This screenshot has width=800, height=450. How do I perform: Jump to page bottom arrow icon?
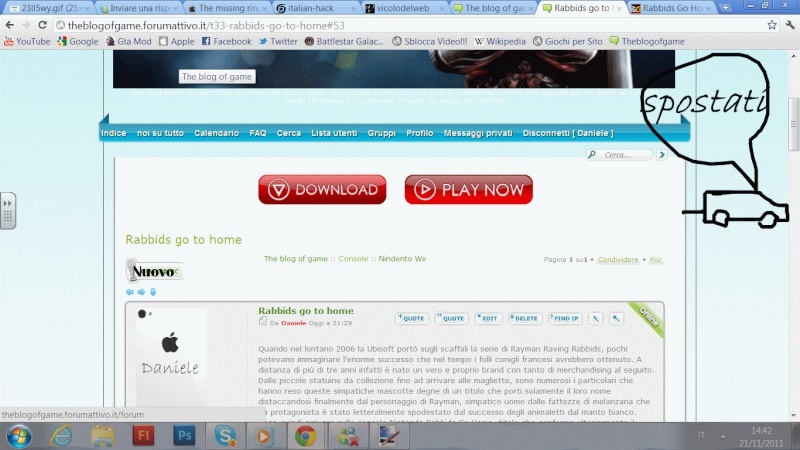tap(153, 292)
